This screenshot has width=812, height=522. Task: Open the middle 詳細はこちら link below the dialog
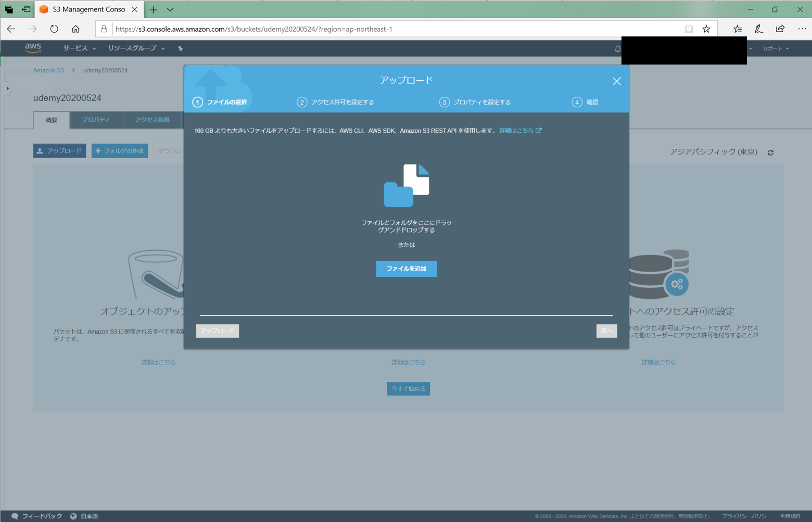click(409, 362)
